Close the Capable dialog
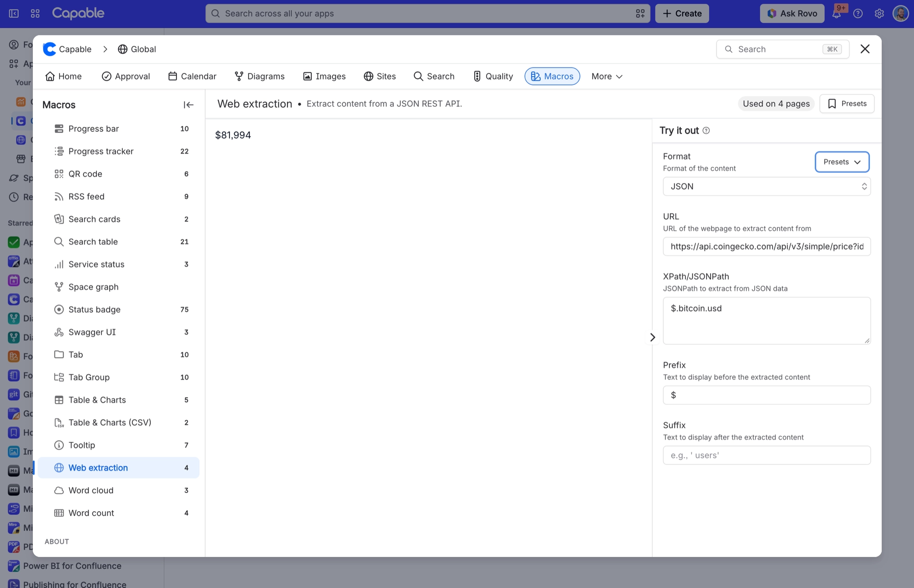This screenshot has width=914, height=588. [865, 49]
